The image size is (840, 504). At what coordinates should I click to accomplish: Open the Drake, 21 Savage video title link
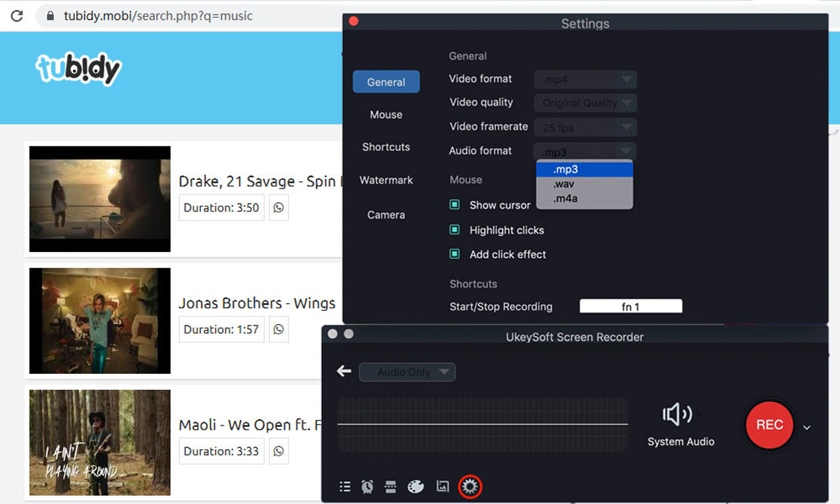[260, 181]
